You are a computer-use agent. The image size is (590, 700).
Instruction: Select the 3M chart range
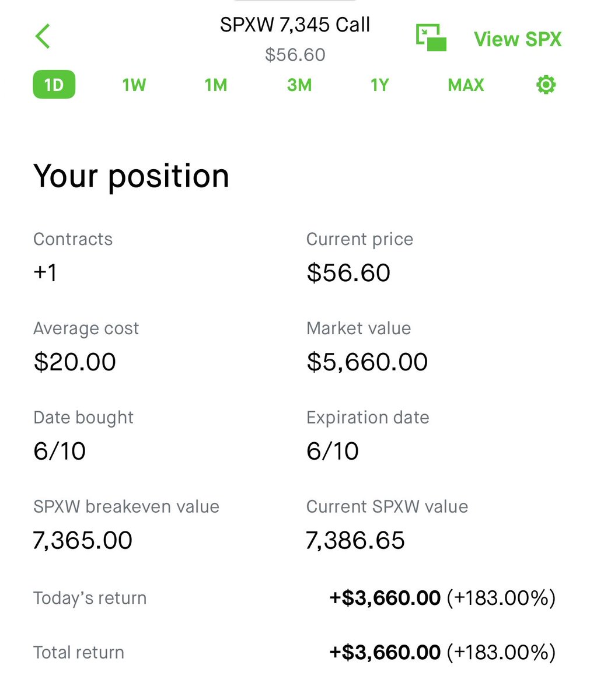[x=299, y=85]
